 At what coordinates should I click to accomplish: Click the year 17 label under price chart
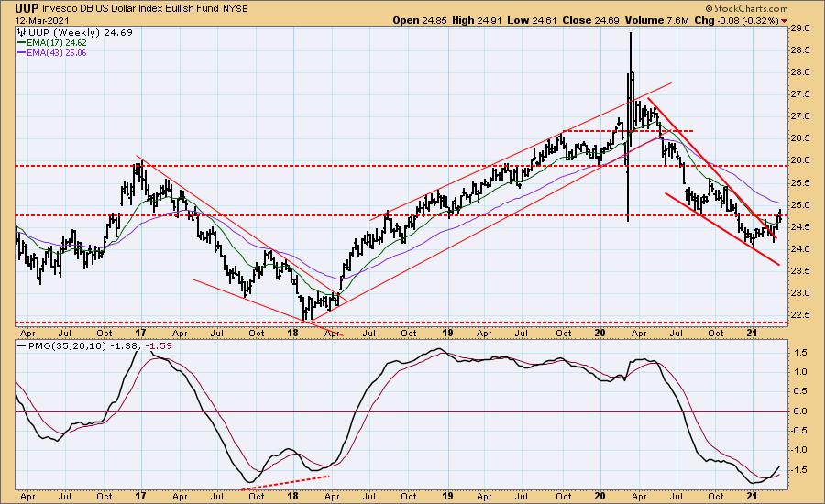click(140, 333)
